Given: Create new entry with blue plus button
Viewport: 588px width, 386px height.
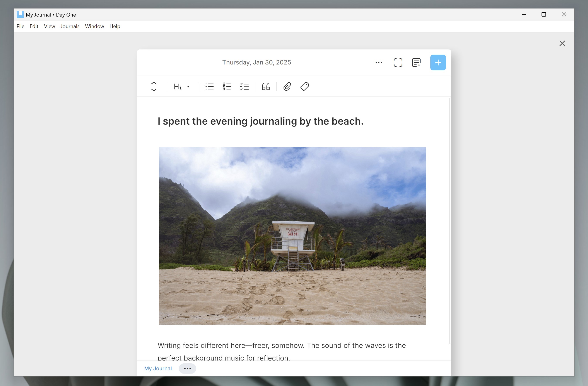Looking at the screenshot, I should 438,63.
